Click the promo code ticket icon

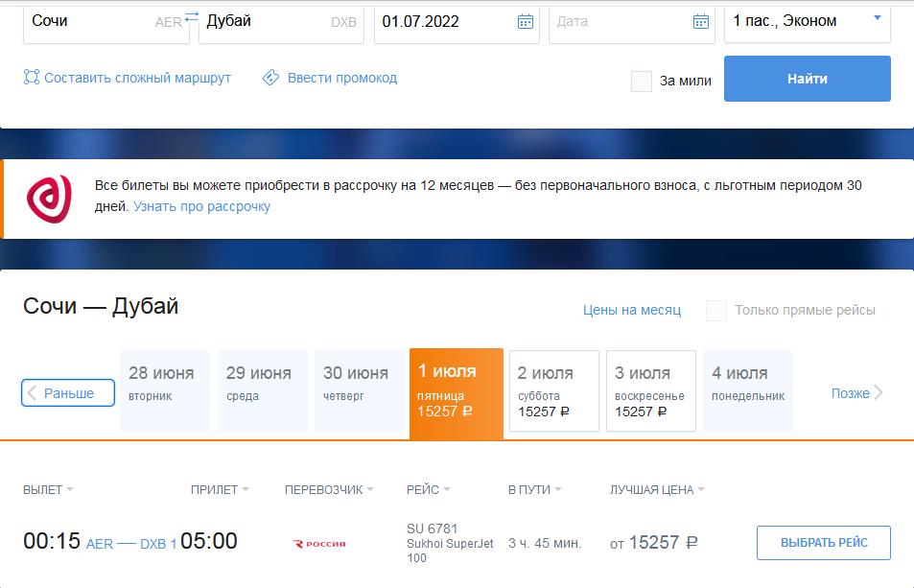[270, 78]
